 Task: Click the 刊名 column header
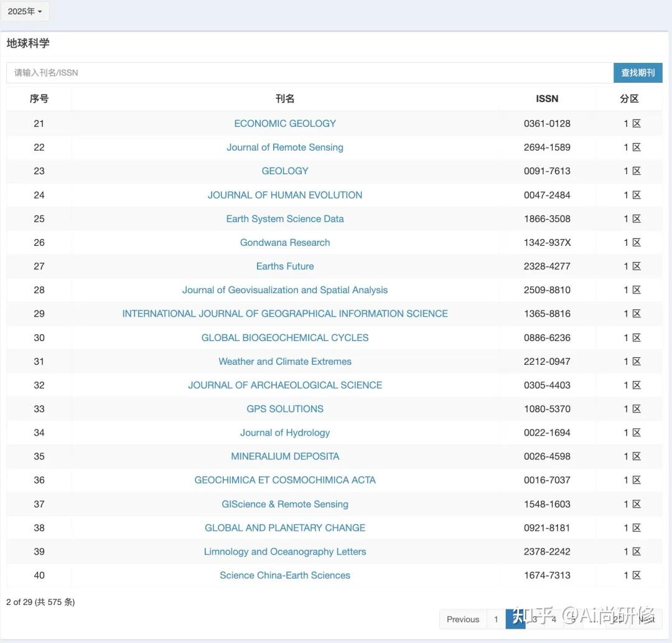click(x=285, y=99)
